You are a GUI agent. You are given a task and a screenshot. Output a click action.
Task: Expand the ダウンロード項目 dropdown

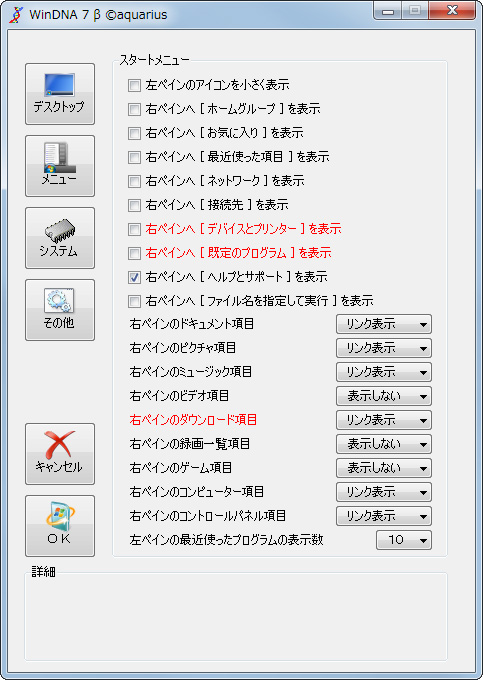click(384, 420)
